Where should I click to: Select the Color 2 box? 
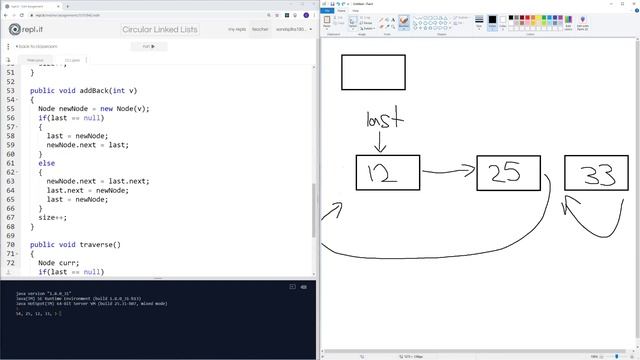point(503,23)
